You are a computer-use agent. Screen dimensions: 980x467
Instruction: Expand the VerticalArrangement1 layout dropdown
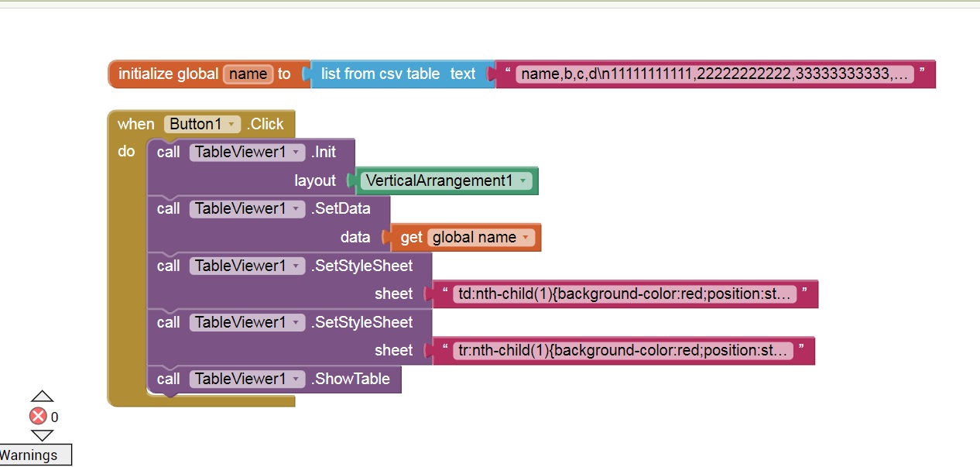click(x=524, y=181)
